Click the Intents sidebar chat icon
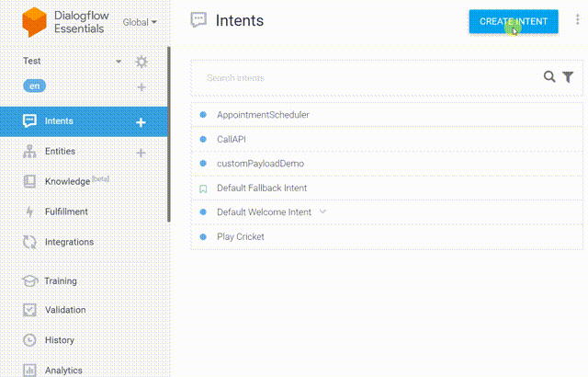The image size is (588, 377). (x=29, y=120)
